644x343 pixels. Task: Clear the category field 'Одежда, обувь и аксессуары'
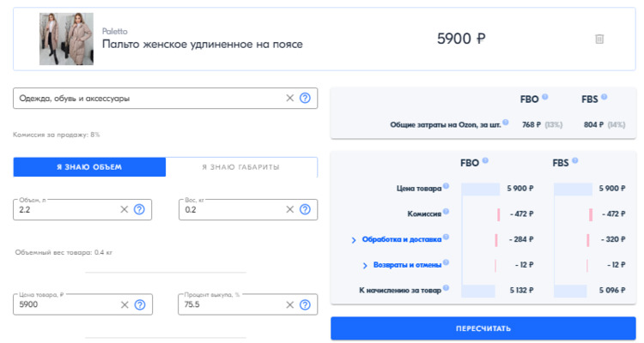[x=290, y=98]
